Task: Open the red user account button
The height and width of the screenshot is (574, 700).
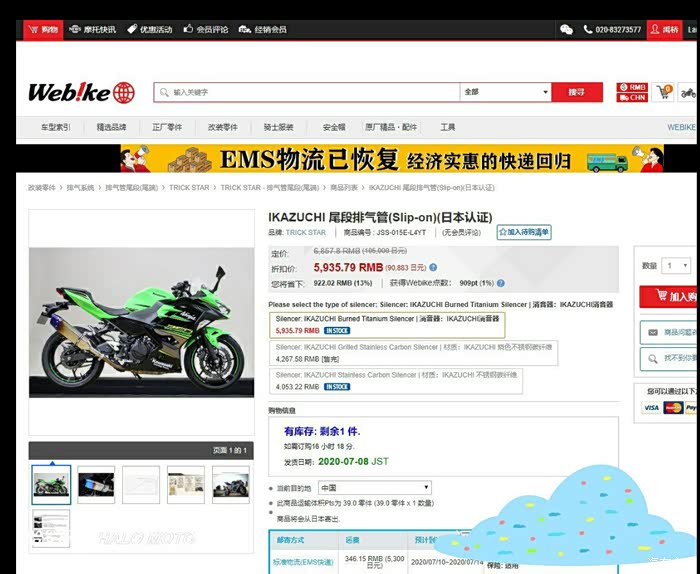Action: 664,30
